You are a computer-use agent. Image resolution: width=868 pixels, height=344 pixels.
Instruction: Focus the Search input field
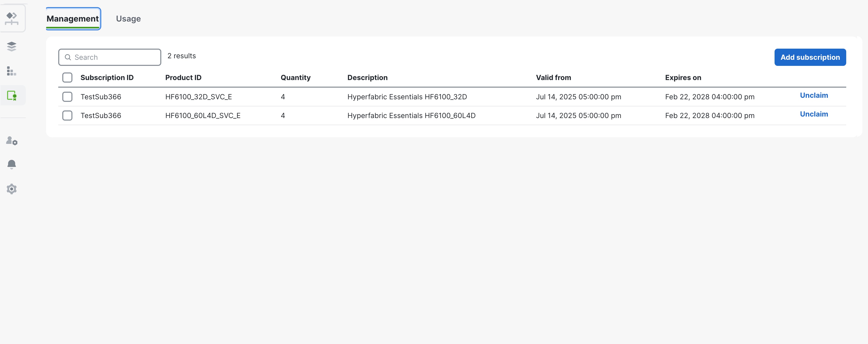tap(110, 57)
